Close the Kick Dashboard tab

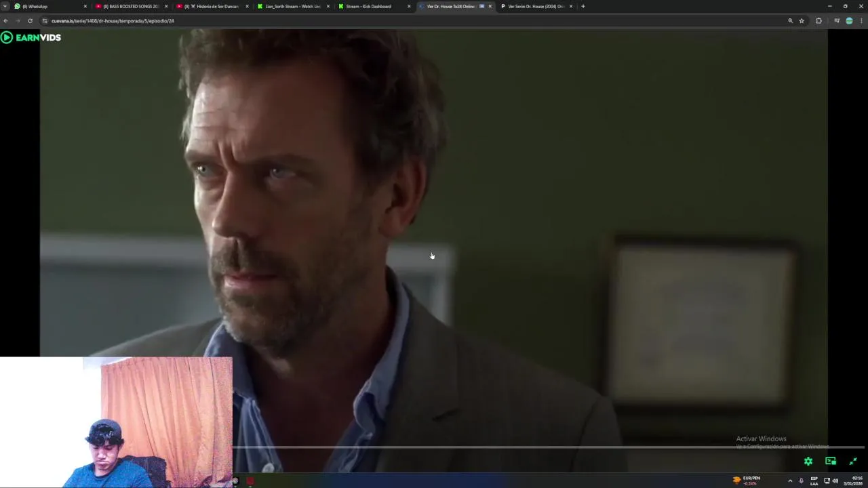coord(409,6)
